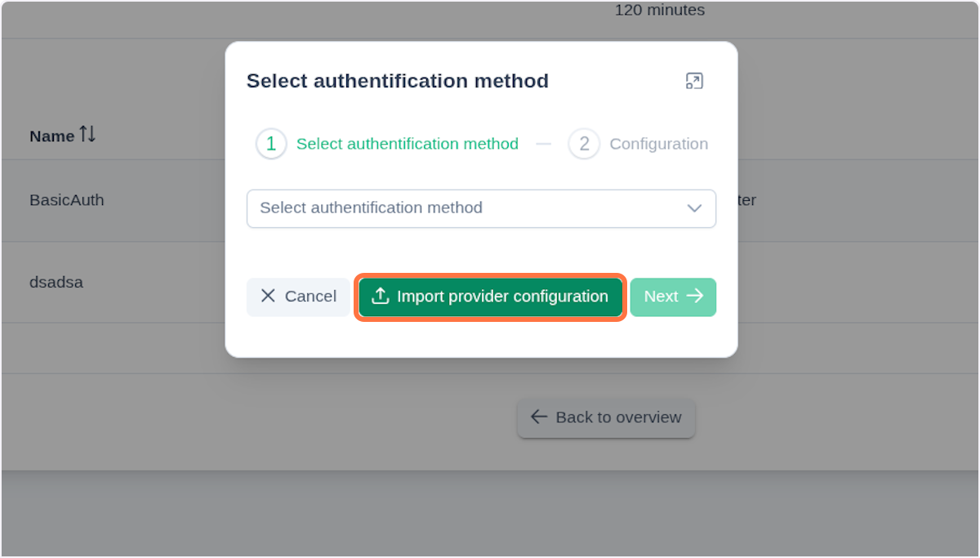The height and width of the screenshot is (558, 980).
Task: Click the chevron on the authentication method selector
Action: 695,208
